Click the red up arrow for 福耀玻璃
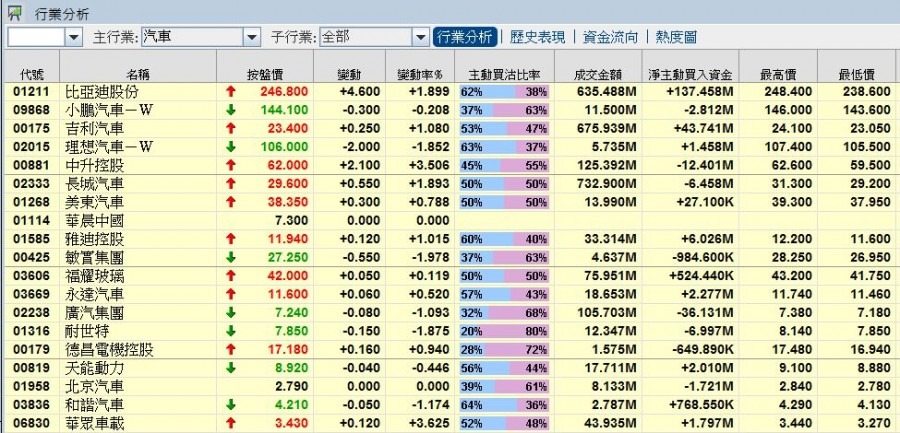This screenshot has height=433, width=900. click(x=230, y=275)
